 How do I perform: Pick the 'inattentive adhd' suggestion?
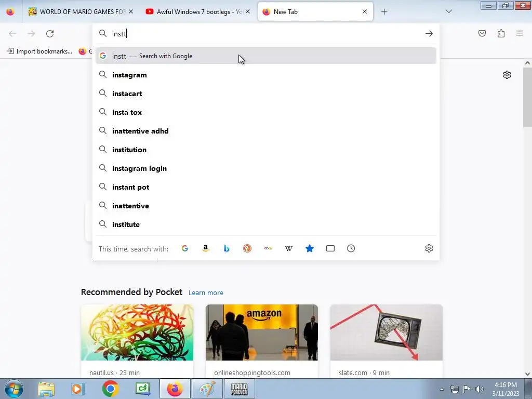(265, 131)
